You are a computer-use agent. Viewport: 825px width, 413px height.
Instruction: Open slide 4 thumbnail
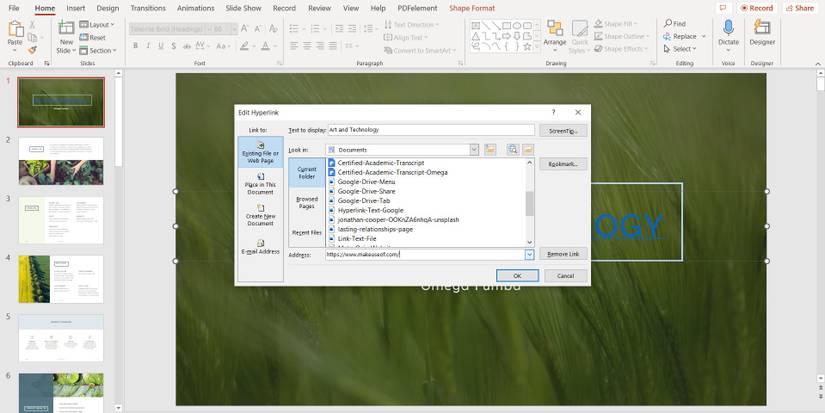(61, 279)
